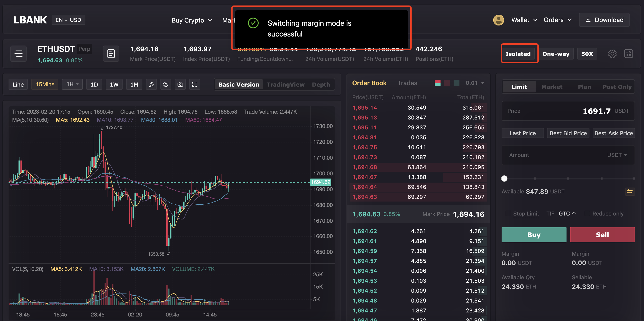
Task: Open the 1H interval dropdown
Action: coord(72,84)
